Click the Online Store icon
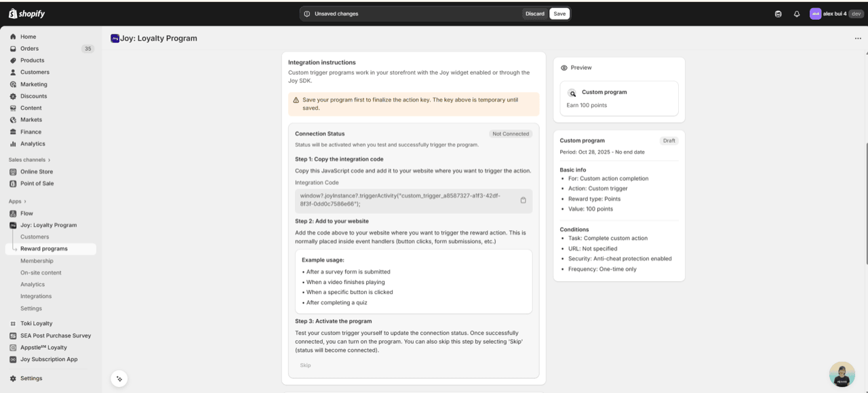This screenshot has width=868, height=393. pyautogui.click(x=13, y=171)
